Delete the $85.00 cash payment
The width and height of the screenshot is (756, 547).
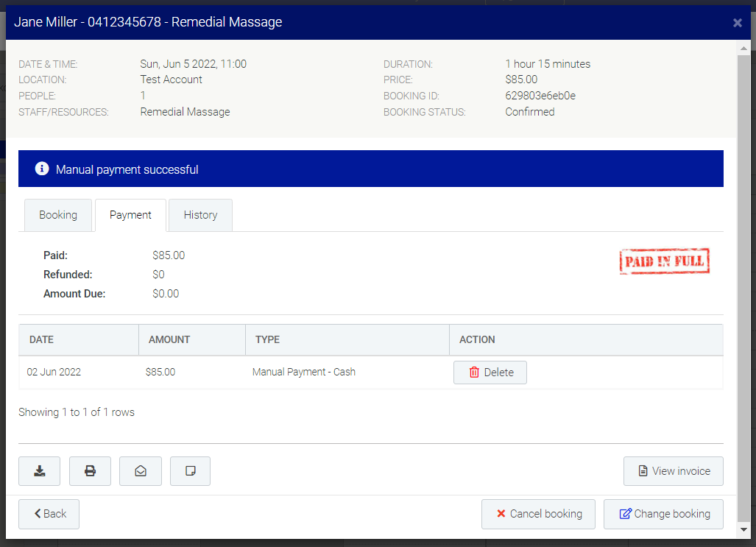[x=490, y=372]
